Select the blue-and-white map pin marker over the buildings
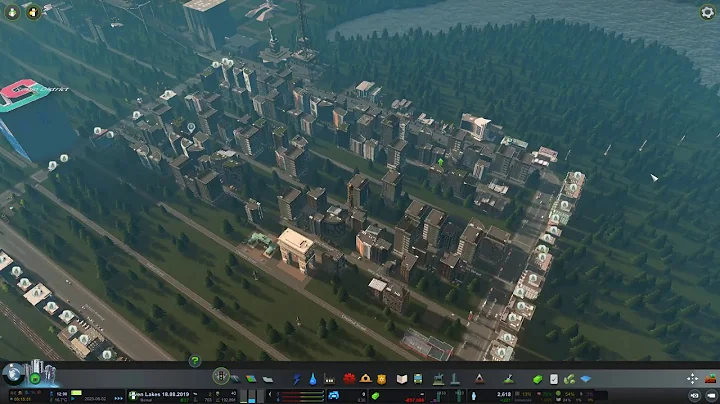The image size is (720, 404). click(191, 128)
